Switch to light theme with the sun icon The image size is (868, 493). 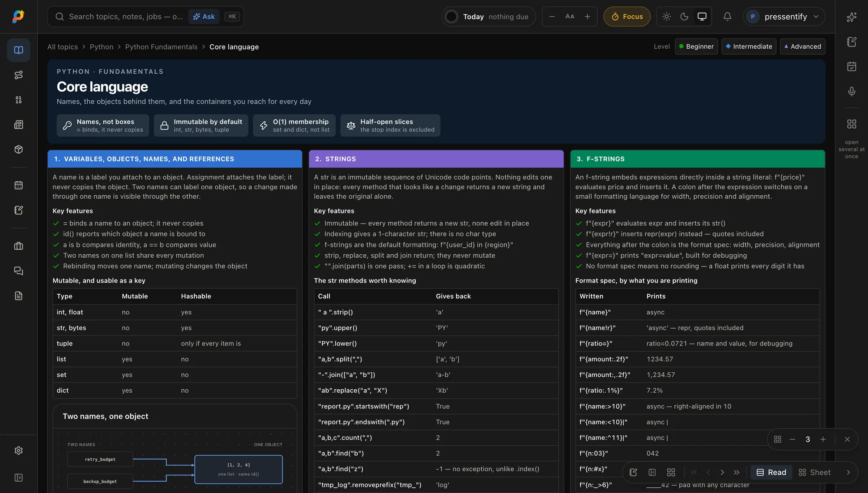(667, 16)
